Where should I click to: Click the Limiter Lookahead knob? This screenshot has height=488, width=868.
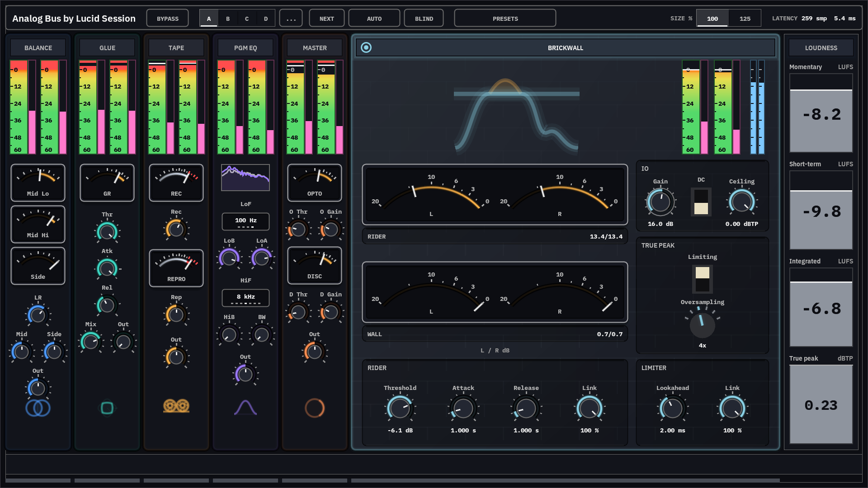click(673, 408)
